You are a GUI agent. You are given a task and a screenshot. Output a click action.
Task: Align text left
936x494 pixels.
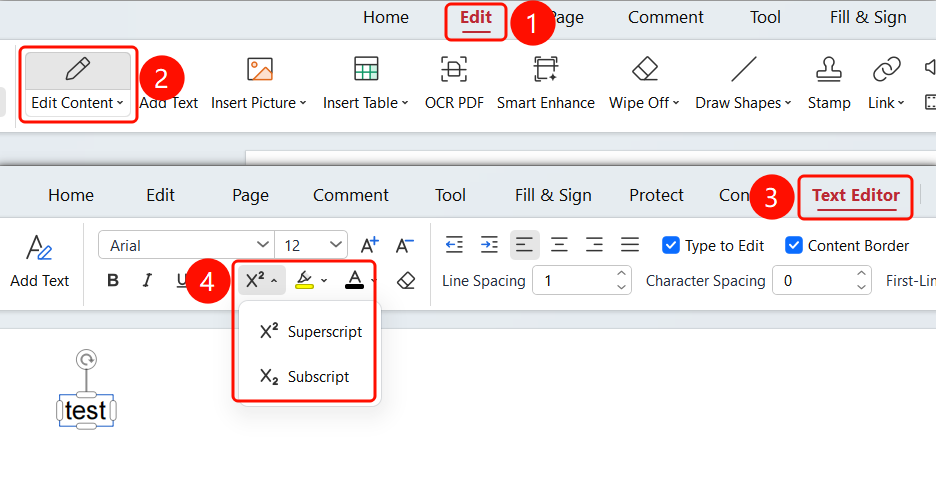pyautogui.click(x=524, y=245)
